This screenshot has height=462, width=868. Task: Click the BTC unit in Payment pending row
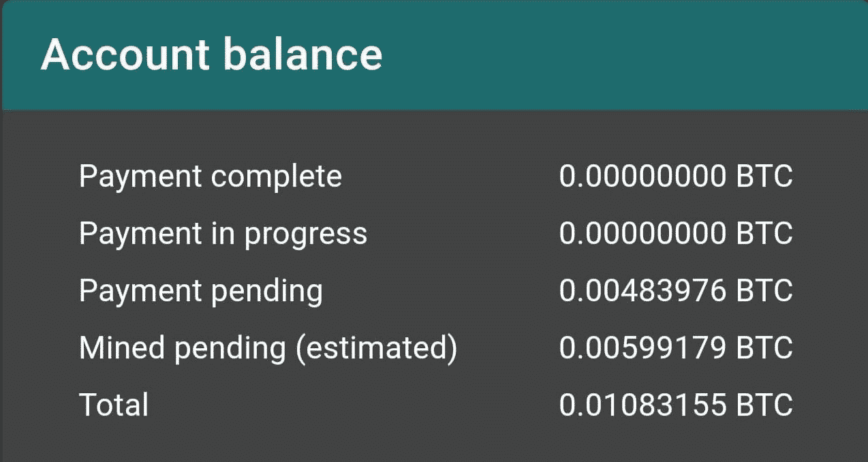coord(764,291)
